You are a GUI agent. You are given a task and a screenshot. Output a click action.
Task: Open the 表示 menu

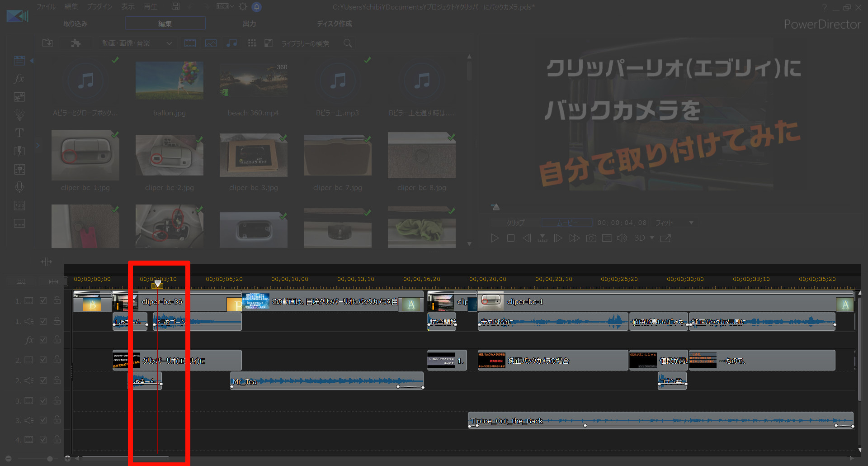(127, 7)
